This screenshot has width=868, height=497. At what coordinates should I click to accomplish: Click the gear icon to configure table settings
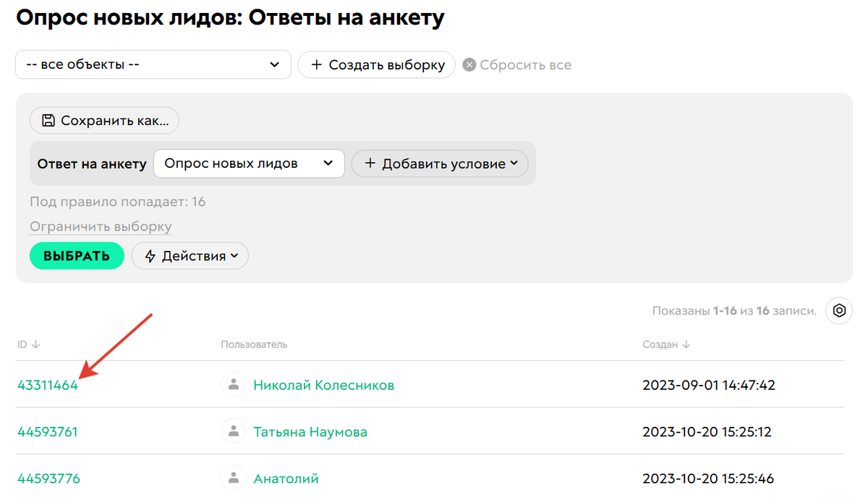click(838, 310)
